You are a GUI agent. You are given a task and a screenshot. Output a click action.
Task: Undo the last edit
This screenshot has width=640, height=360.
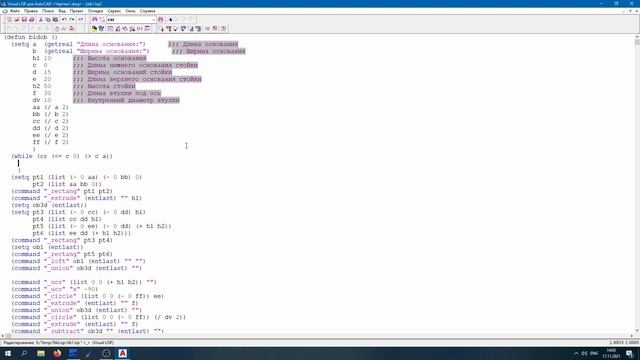pyautogui.click(x=64, y=20)
